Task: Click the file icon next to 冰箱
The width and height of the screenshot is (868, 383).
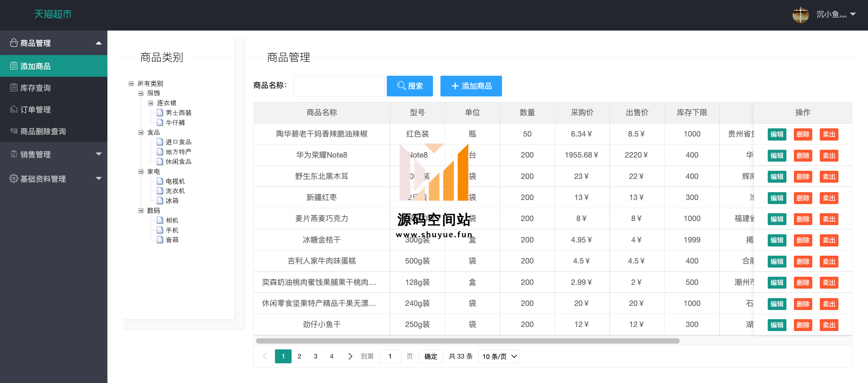Action: [160, 200]
